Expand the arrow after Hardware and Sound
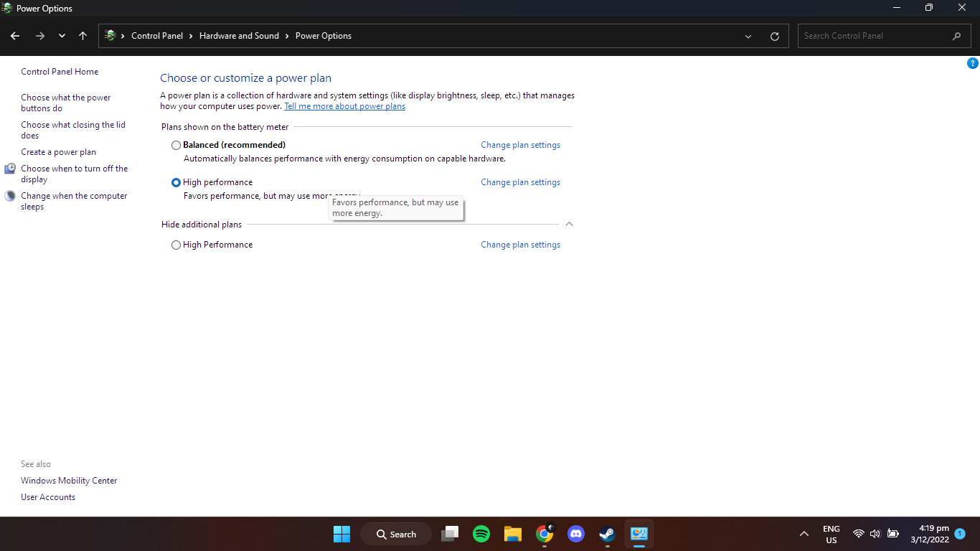 288,36
